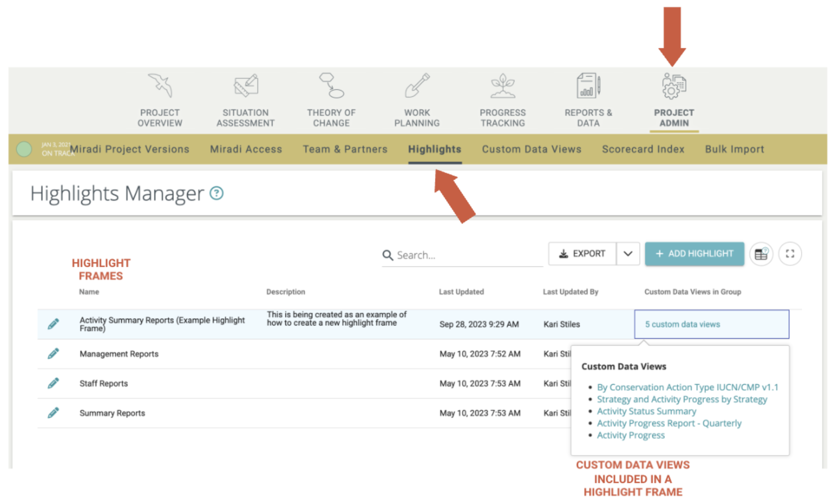Screen dimensions: 832x504
Task: Open Work Planning shovel icon
Action: (x=417, y=85)
